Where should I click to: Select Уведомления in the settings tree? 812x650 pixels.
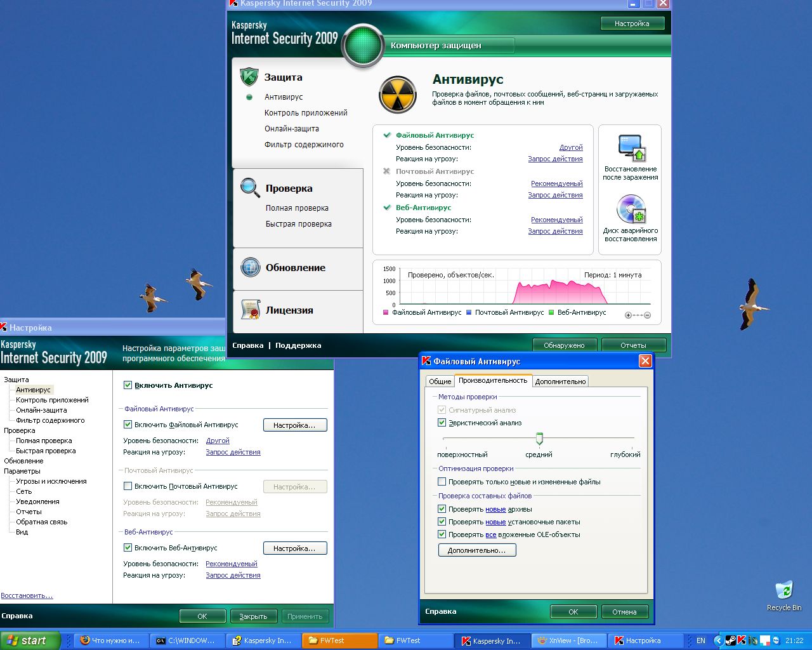pos(37,501)
